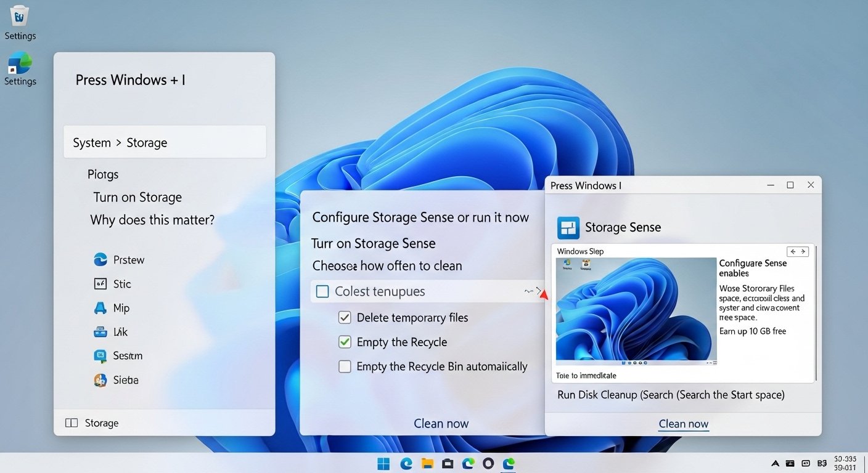Uncheck Delete temporary files
The image size is (868, 473).
pos(345,318)
